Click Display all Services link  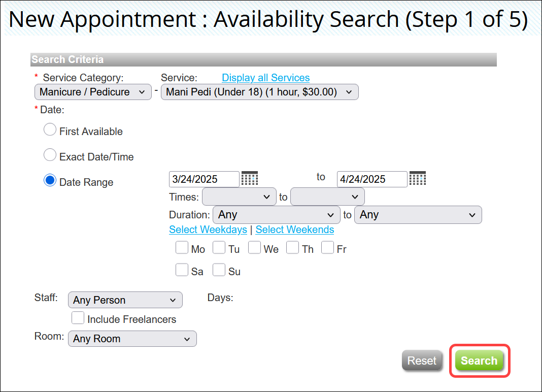(266, 78)
